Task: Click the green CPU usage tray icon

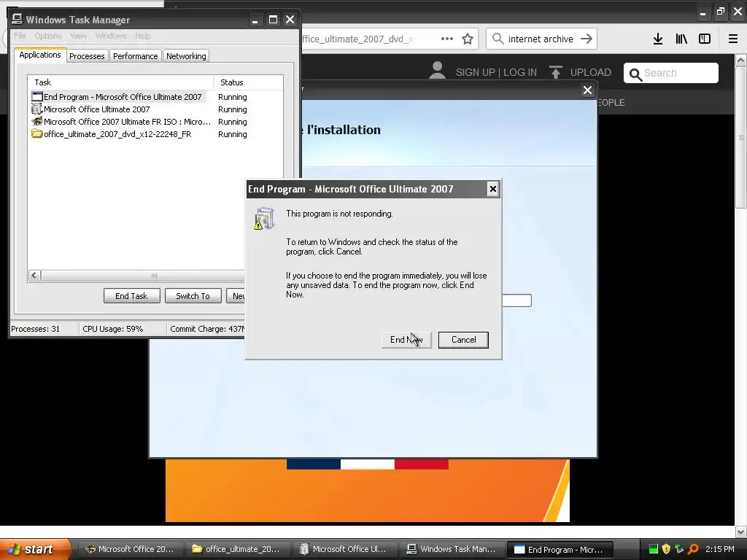Action: tap(654, 549)
